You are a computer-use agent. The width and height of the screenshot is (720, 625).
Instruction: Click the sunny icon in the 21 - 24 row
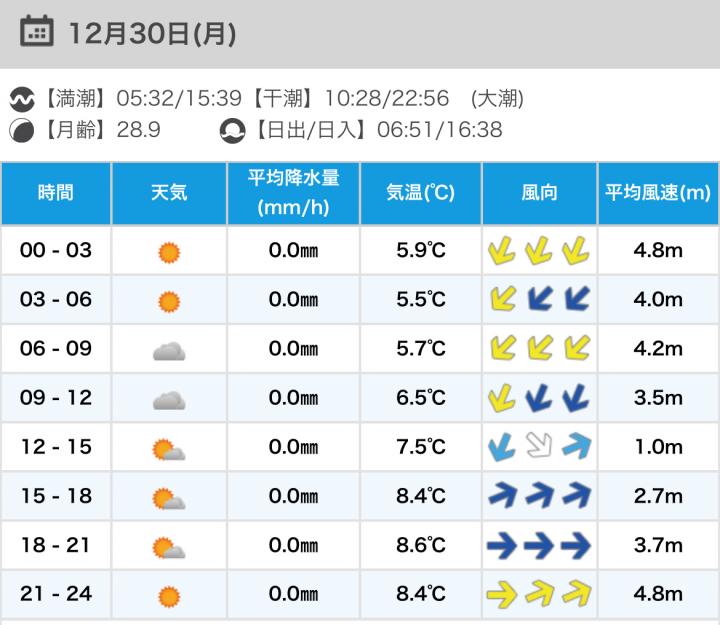tap(169, 594)
